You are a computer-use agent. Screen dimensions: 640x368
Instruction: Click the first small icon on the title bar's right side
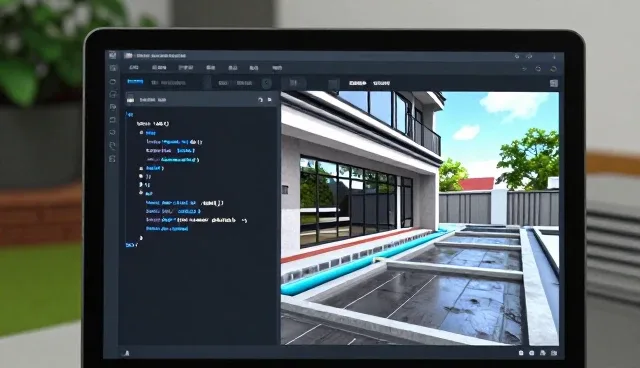[x=517, y=56]
